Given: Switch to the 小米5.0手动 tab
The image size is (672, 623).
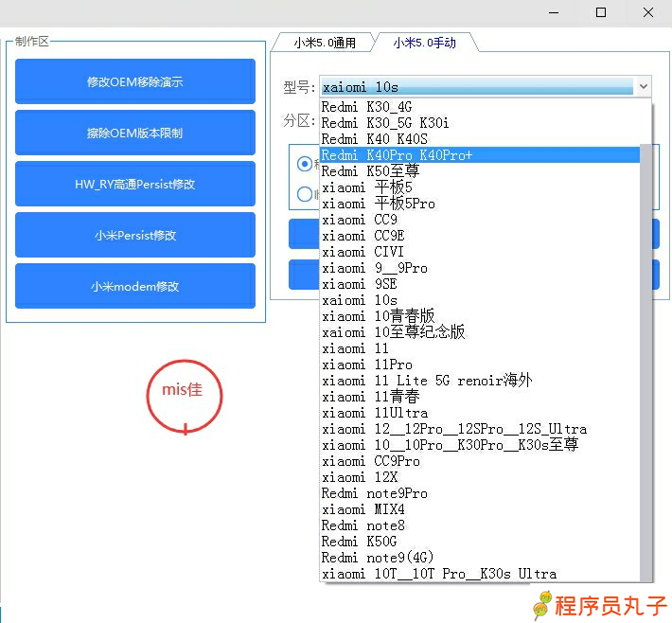Looking at the screenshot, I should [x=424, y=43].
